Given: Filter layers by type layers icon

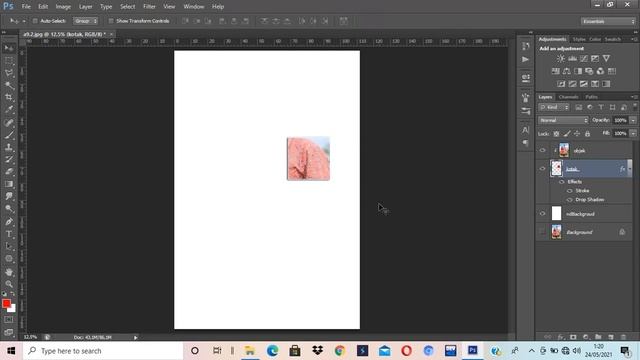Looking at the screenshot, I should pos(601,107).
